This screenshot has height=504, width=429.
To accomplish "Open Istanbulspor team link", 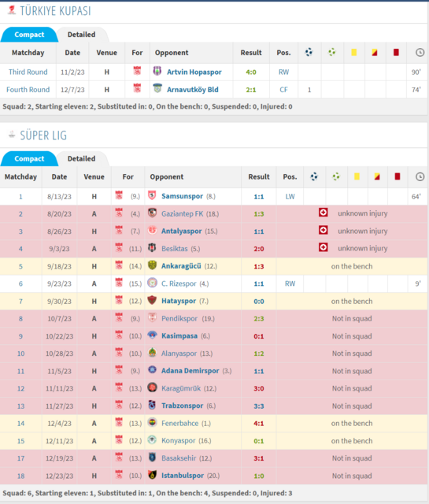I will pos(183,476).
